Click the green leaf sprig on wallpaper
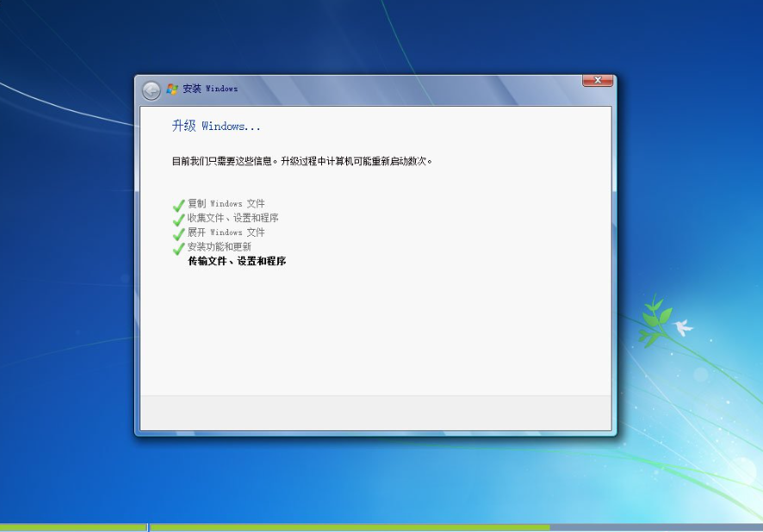763x532 pixels. [x=654, y=321]
